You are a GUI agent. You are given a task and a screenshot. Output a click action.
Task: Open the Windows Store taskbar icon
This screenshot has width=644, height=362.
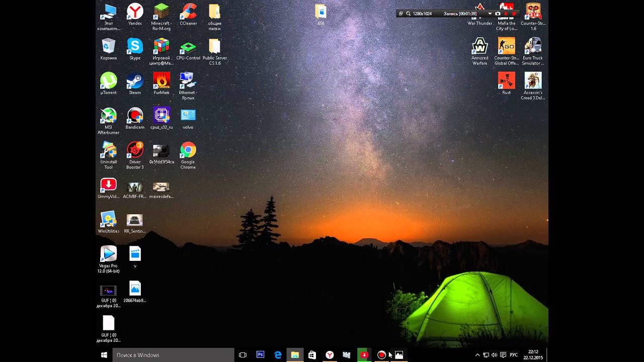[x=312, y=355]
